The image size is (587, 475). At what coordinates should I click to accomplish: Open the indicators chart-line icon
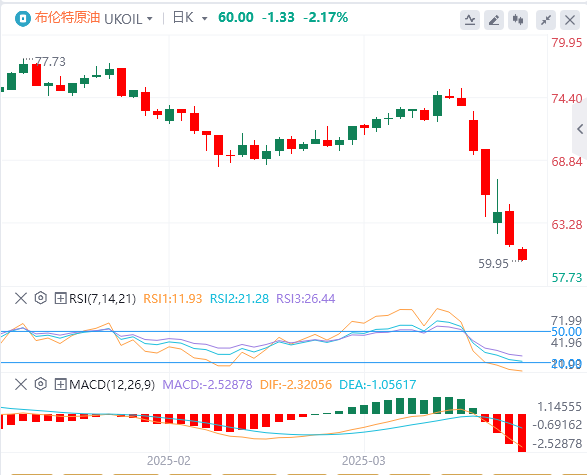tap(470, 20)
